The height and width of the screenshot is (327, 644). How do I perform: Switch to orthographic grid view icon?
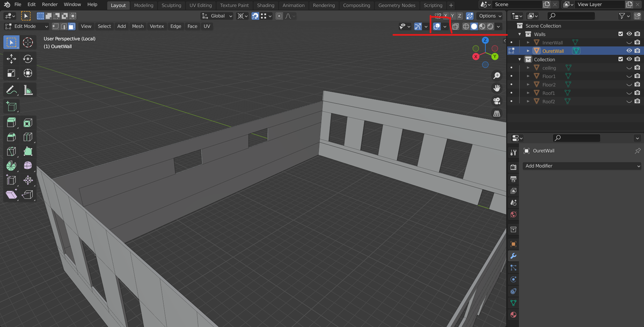point(497,113)
